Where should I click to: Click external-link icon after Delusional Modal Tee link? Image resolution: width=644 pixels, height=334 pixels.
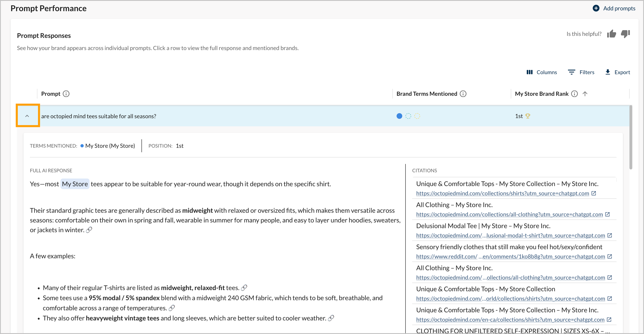tap(610, 235)
